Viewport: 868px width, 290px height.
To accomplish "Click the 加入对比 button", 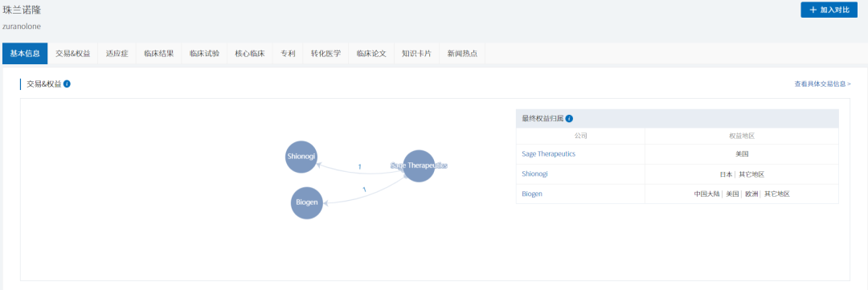I will (x=829, y=10).
